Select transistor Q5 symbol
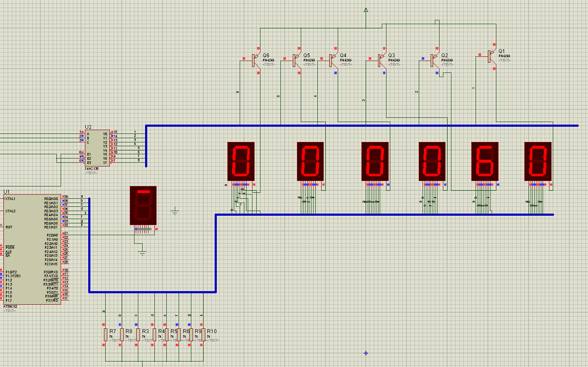 coord(296,61)
